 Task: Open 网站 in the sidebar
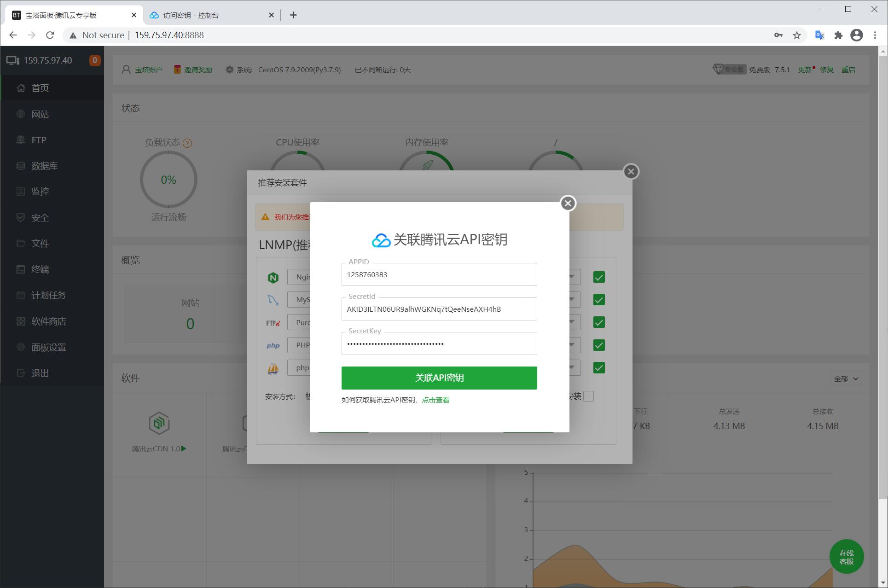point(52,114)
